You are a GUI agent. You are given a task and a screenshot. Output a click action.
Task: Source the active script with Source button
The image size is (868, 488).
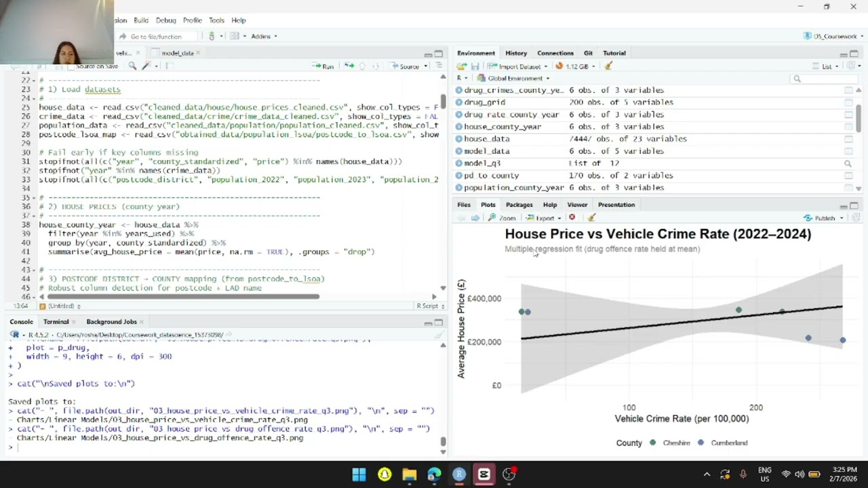coord(405,66)
